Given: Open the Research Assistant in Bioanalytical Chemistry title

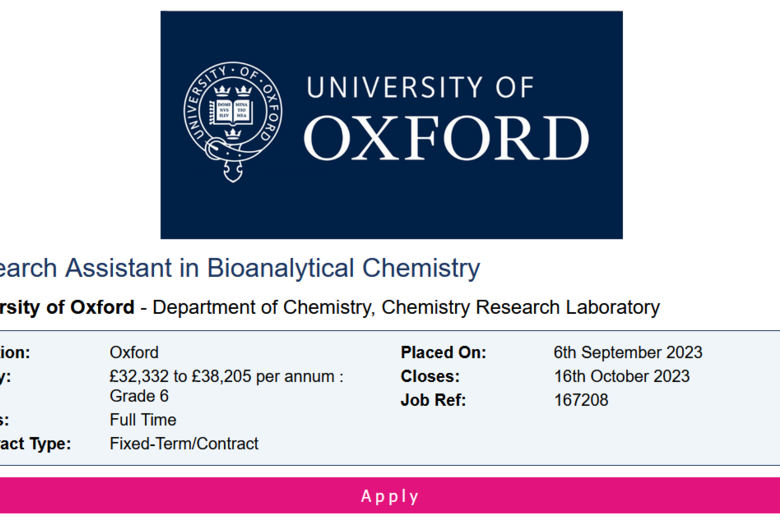Looking at the screenshot, I should click(240, 268).
